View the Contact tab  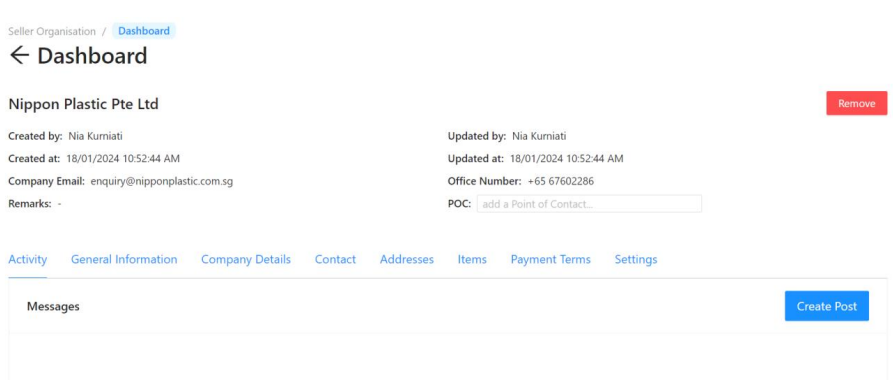pos(335,260)
